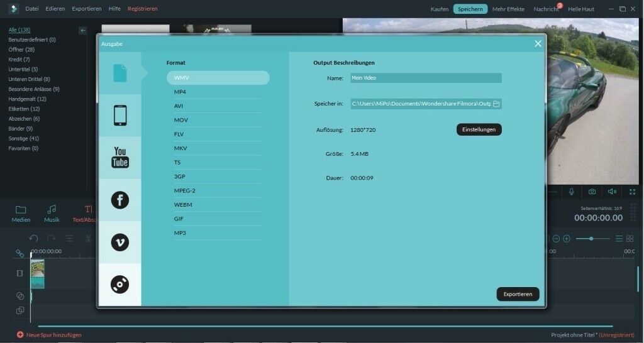Select the mobile device export tab
The image size is (644, 343).
(x=120, y=116)
